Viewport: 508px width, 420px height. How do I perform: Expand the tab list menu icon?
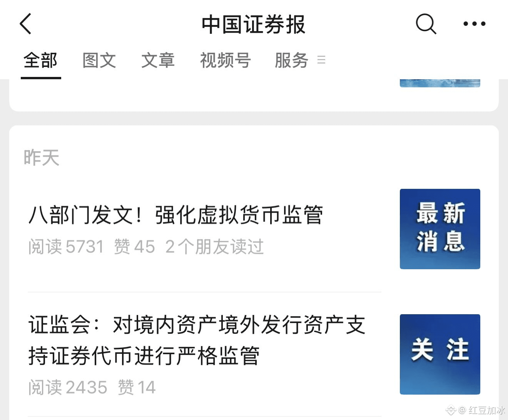[321, 60]
